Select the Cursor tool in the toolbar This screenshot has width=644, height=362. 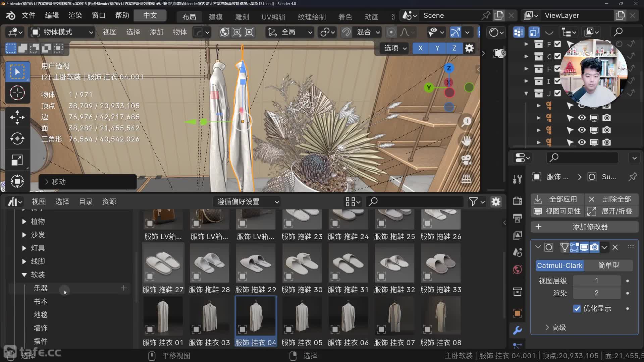[x=17, y=93]
